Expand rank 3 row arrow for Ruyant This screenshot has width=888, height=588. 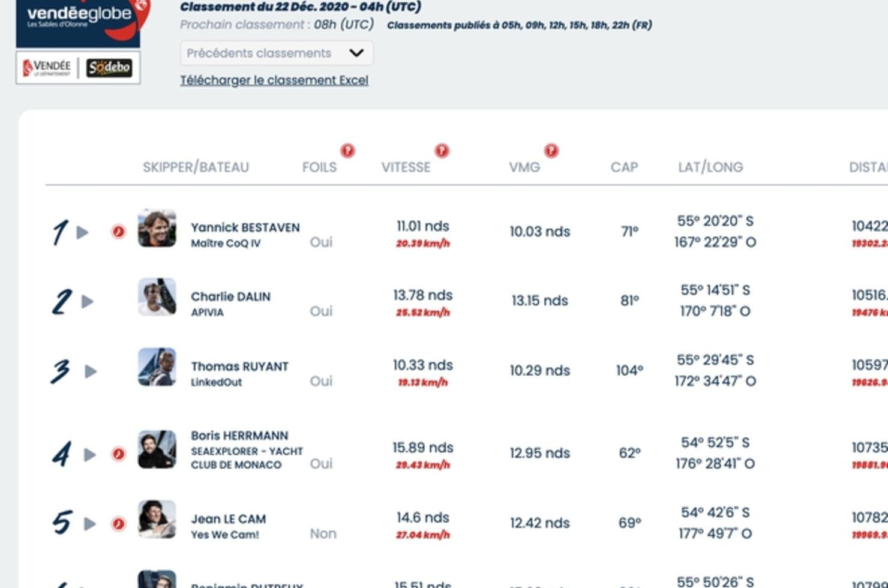tap(91, 371)
